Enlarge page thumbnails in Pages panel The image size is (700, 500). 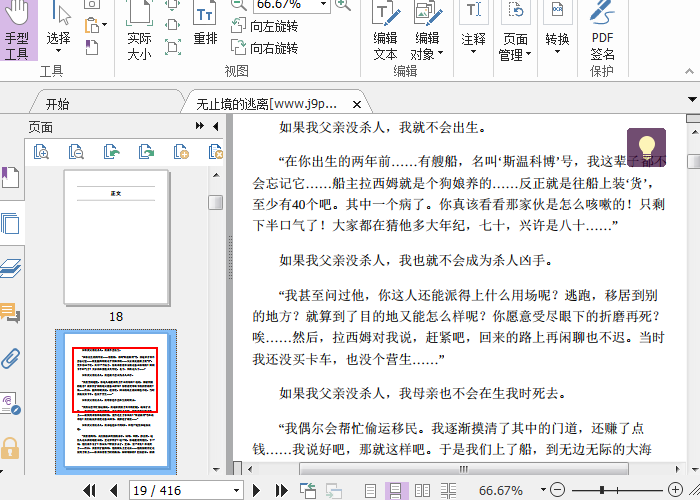pyautogui.click(x=41, y=152)
